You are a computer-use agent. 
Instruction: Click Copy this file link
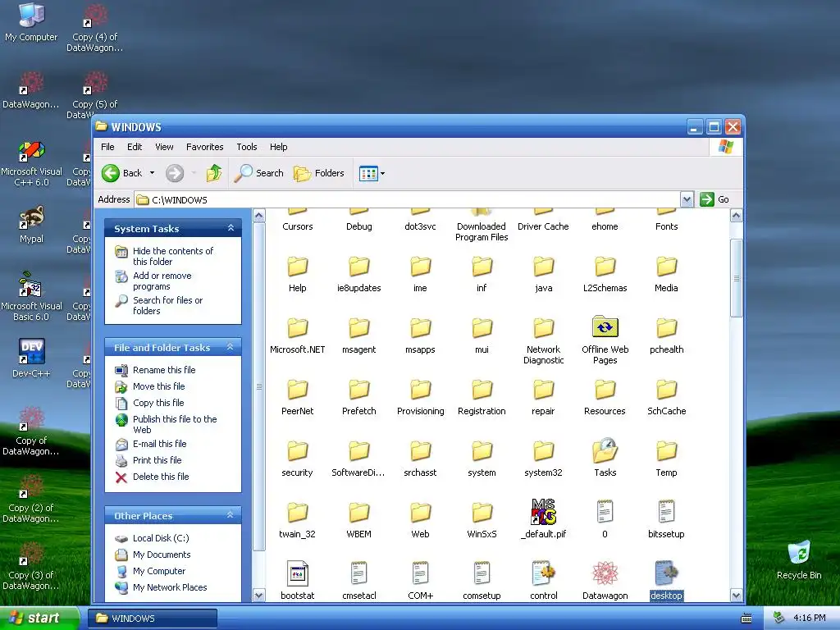coord(158,403)
